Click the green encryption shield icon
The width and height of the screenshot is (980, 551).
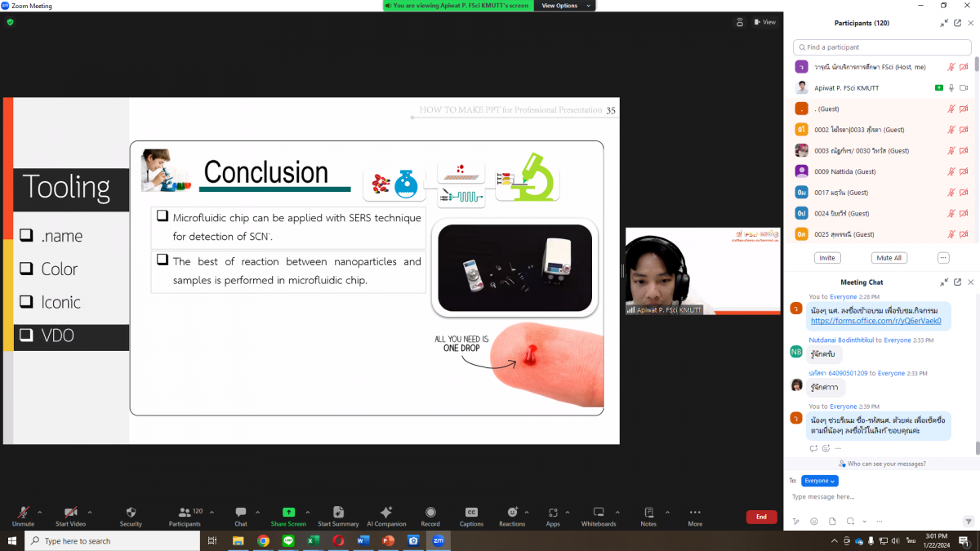[10, 22]
